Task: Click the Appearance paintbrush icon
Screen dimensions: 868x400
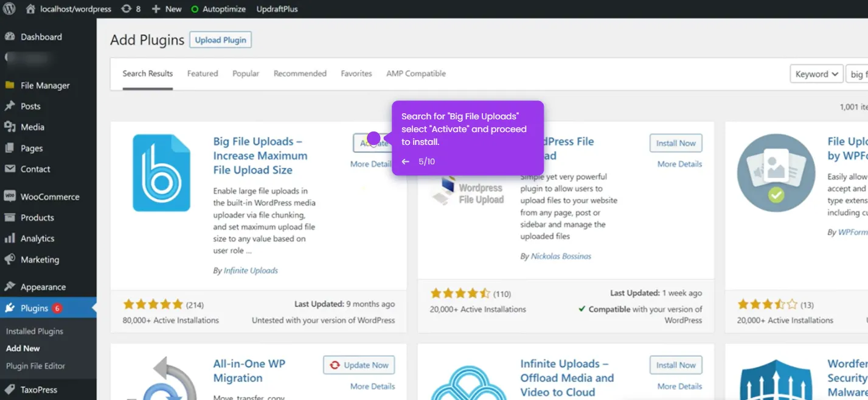Action: (10, 287)
